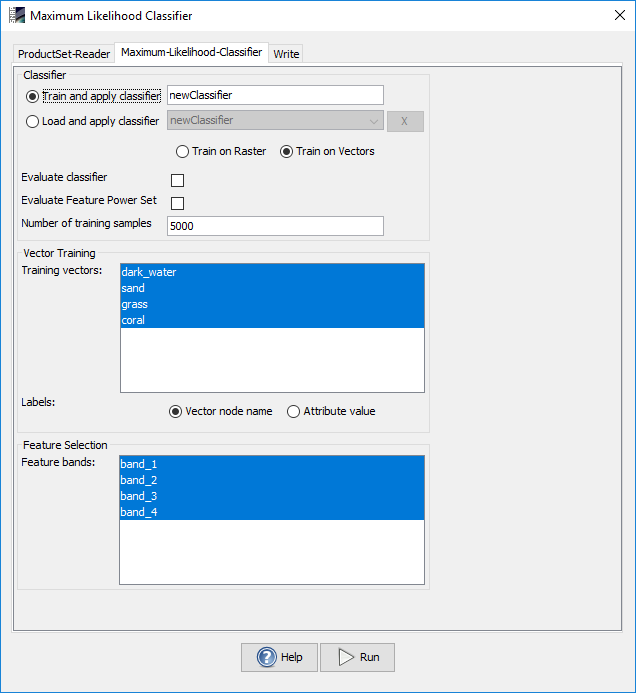Select band_3 feature band

coord(272,496)
